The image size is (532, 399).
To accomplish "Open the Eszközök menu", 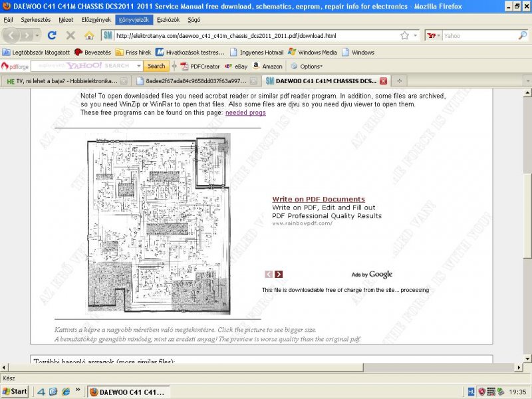I will click(x=168, y=20).
